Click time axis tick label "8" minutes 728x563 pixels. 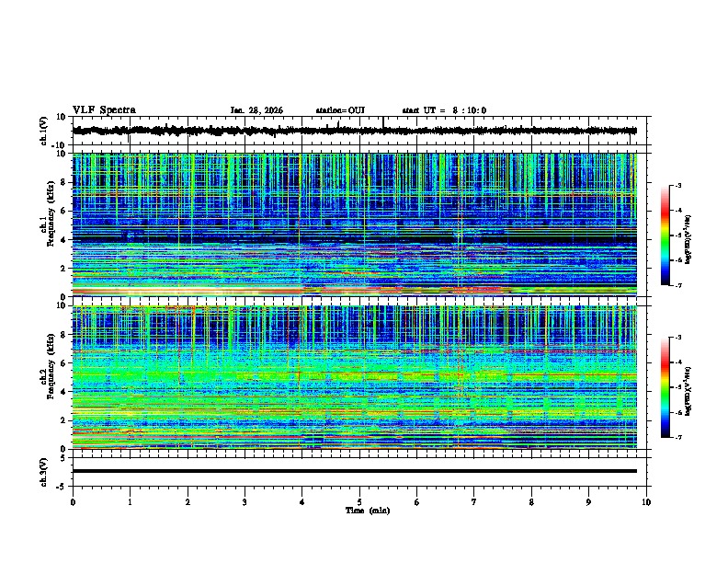click(x=531, y=502)
